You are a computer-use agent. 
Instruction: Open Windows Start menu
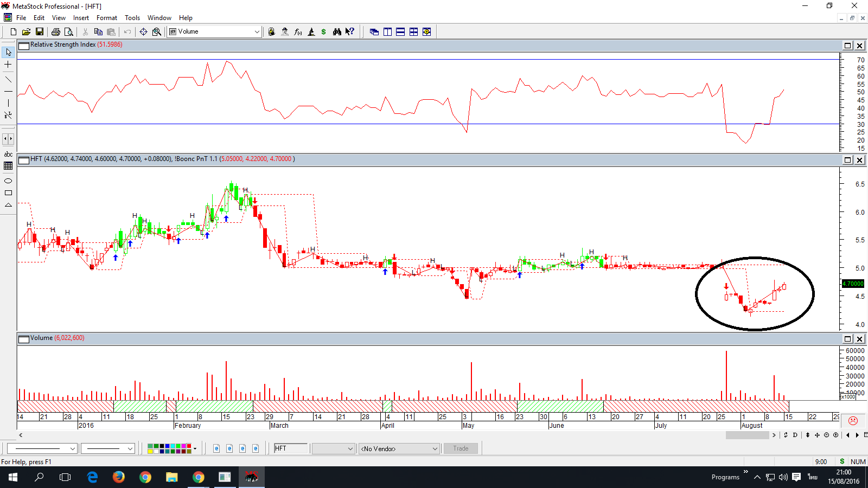(x=13, y=477)
